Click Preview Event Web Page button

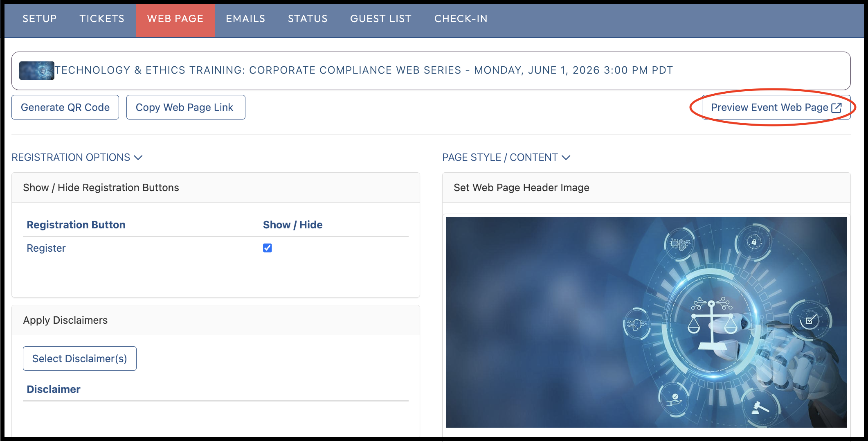(776, 107)
